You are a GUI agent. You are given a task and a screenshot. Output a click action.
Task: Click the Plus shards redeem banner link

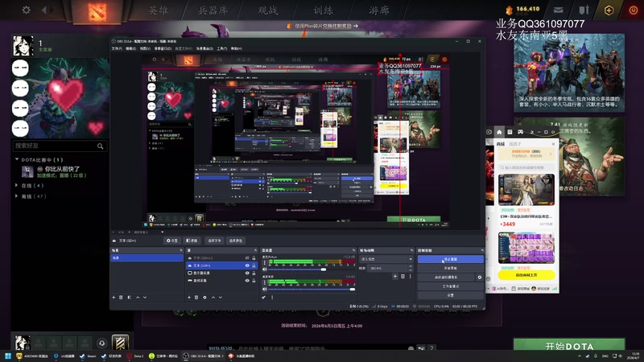(323, 26)
